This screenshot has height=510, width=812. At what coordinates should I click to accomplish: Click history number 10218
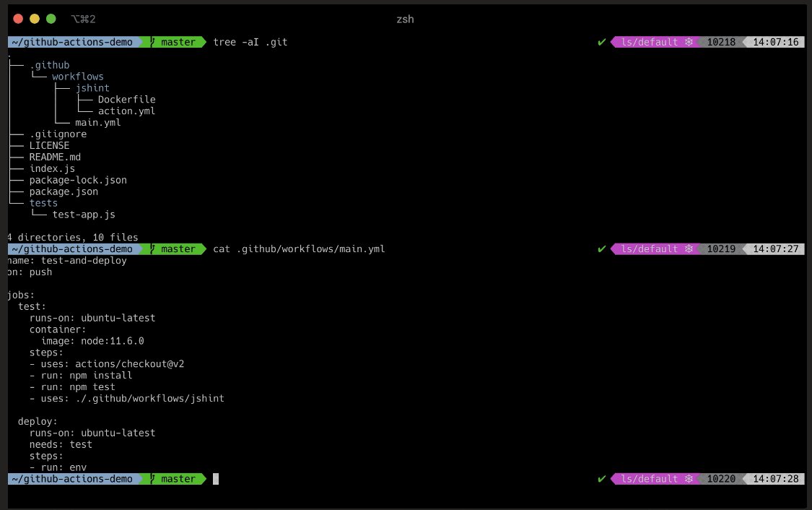coord(721,42)
